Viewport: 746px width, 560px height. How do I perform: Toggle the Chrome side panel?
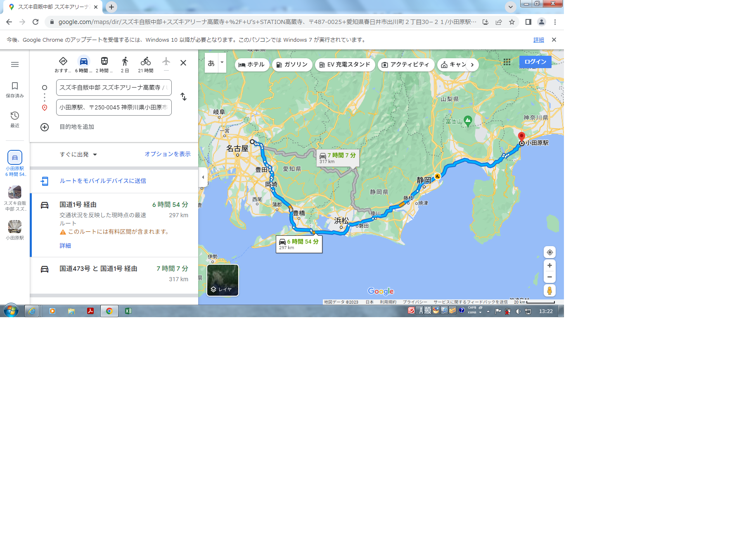tap(528, 22)
